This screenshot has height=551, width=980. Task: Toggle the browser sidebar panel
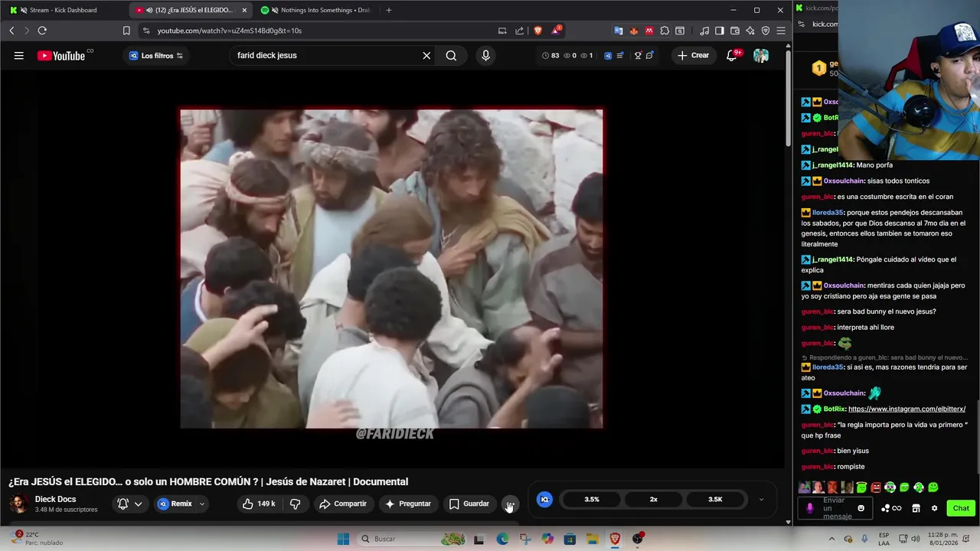tap(720, 31)
